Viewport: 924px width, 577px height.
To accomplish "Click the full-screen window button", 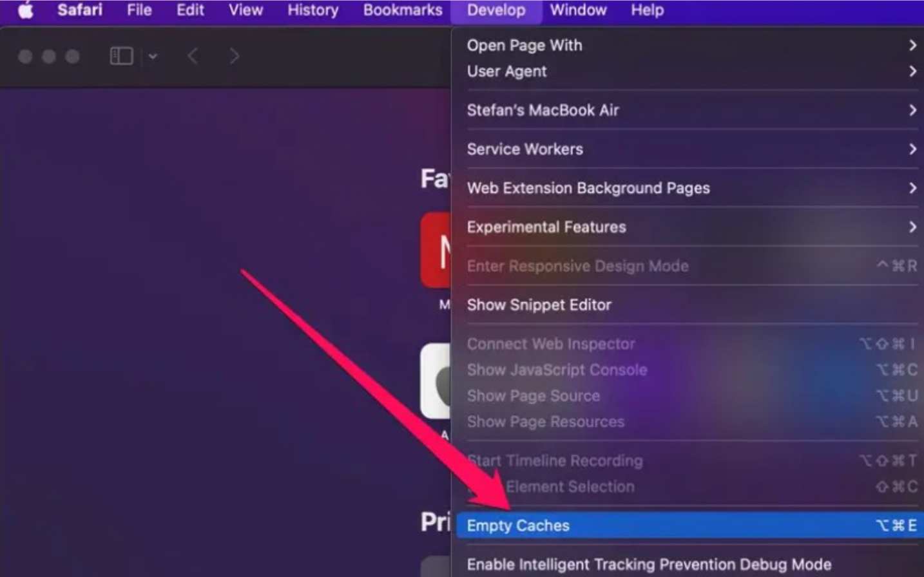I will (72, 57).
